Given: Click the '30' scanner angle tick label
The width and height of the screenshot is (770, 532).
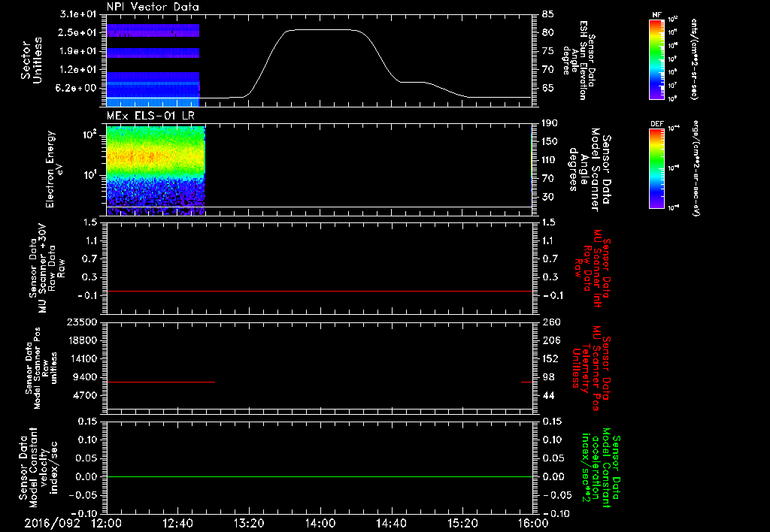Looking at the screenshot, I should pyautogui.click(x=548, y=197).
